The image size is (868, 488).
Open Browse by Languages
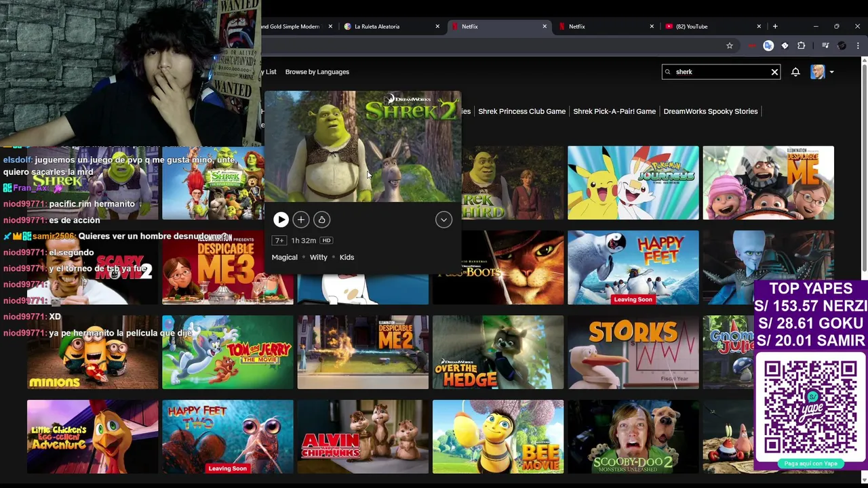pyautogui.click(x=317, y=72)
